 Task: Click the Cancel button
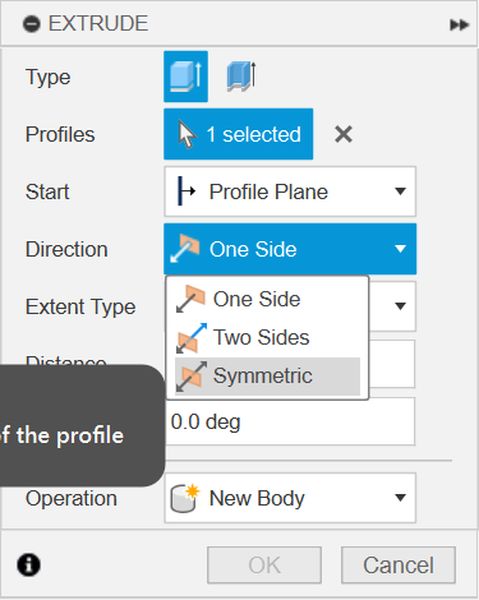[x=398, y=565]
